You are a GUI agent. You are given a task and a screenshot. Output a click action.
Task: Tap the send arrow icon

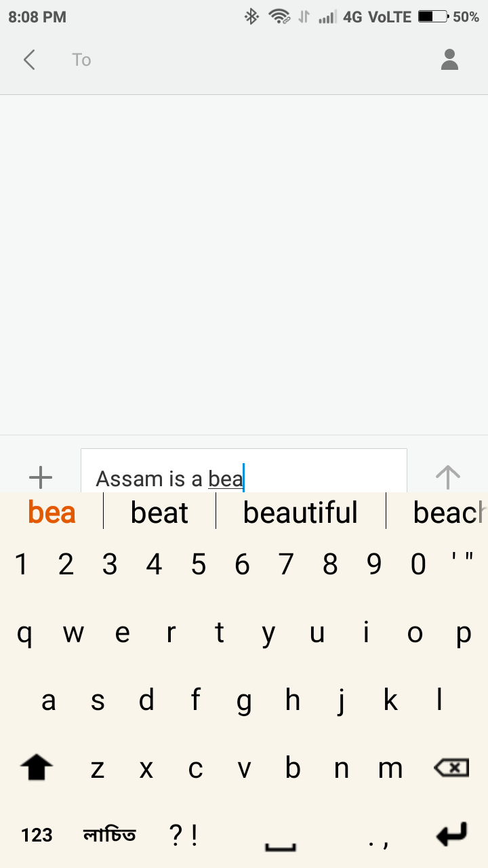click(x=447, y=477)
